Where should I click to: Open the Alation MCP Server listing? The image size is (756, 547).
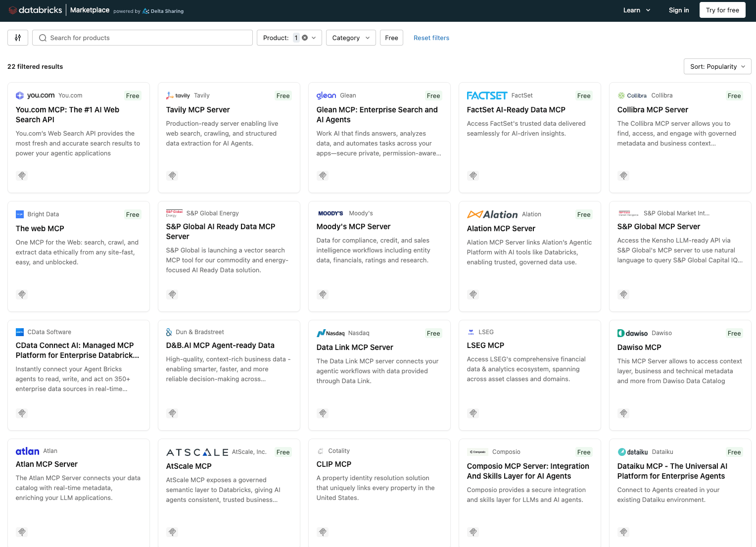[501, 228]
